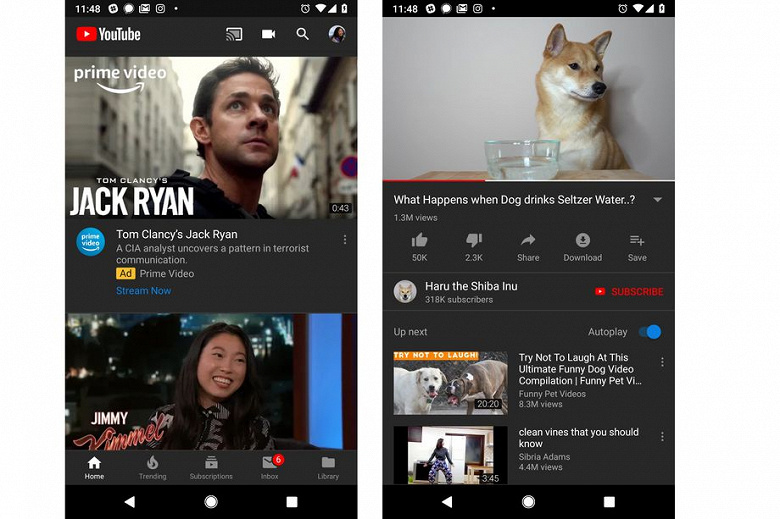Open options menu for Jack Ryan ad
This screenshot has width=780, height=519.
(345, 240)
